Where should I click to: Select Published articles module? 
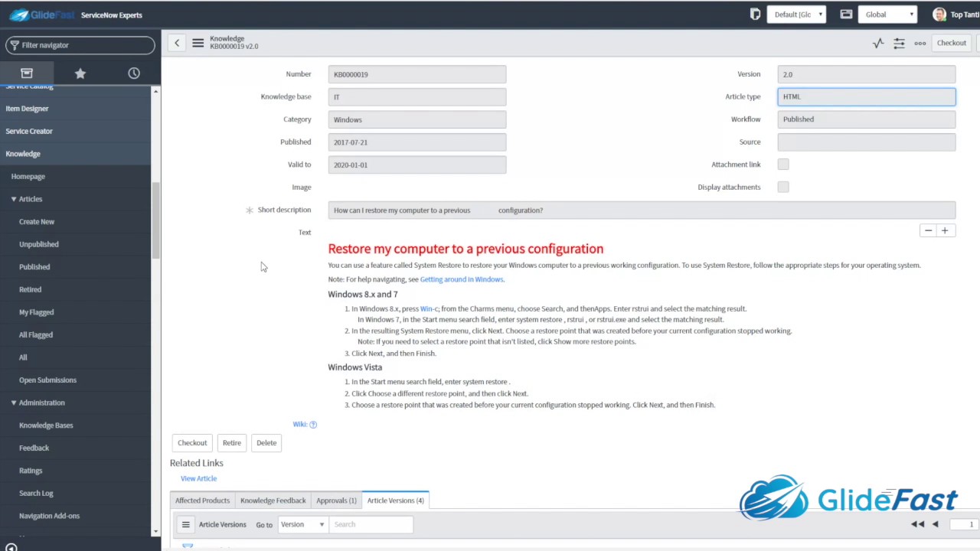[34, 267]
